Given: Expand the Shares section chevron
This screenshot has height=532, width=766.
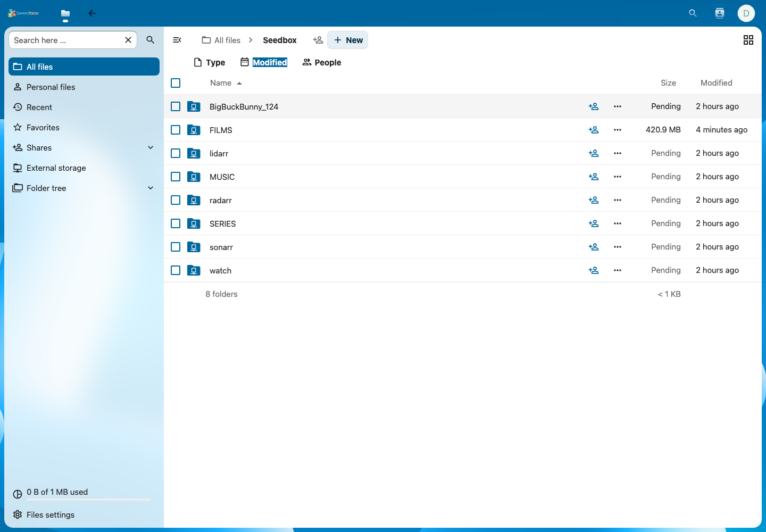Looking at the screenshot, I should [x=151, y=147].
